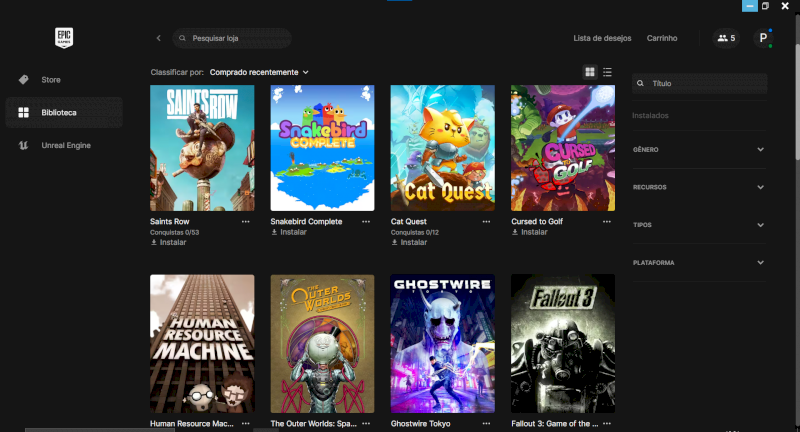Open the friends list button

point(726,38)
